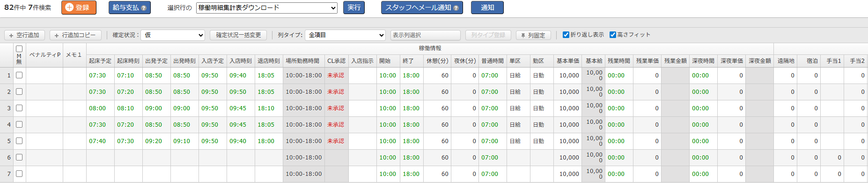
Task: Click row 4's 日勤 勤区 cell
Action: point(542,124)
